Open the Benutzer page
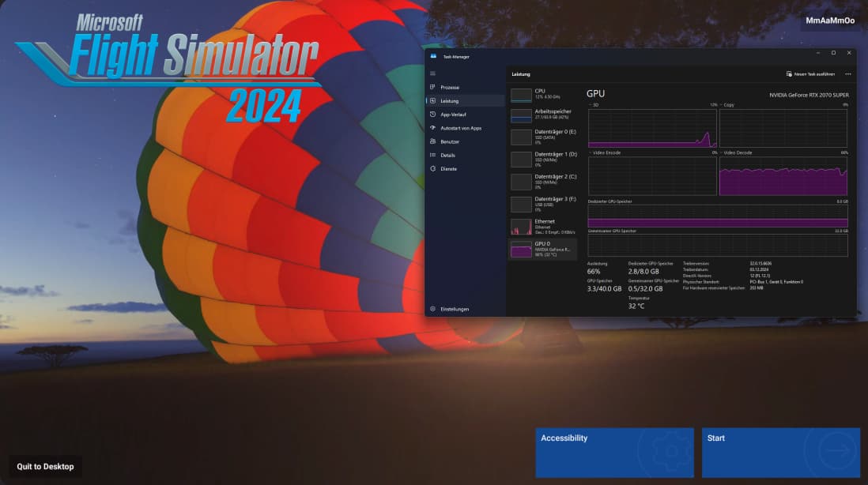This screenshot has width=868, height=485. tap(465, 141)
